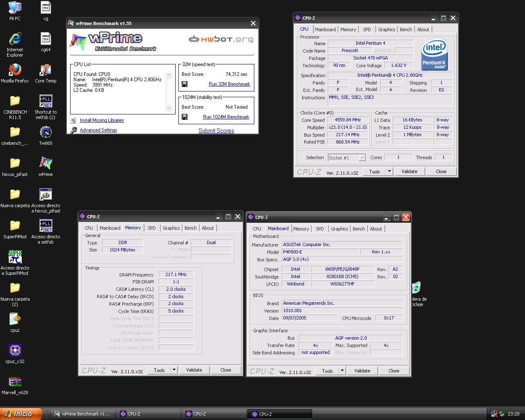The image size is (525, 420).
Task: Click the hwbot.org logo in wPrime
Action: (x=221, y=39)
